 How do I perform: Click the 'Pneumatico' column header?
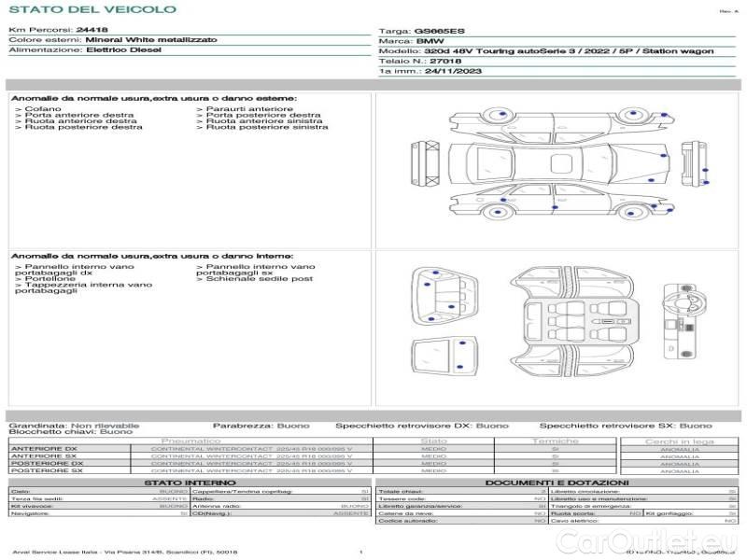point(191,441)
